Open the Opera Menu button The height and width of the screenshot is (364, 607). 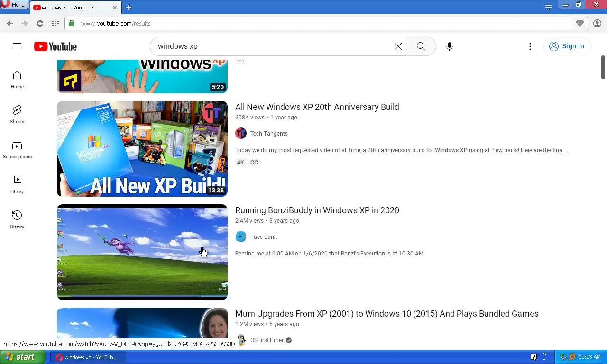(x=14, y=4)
